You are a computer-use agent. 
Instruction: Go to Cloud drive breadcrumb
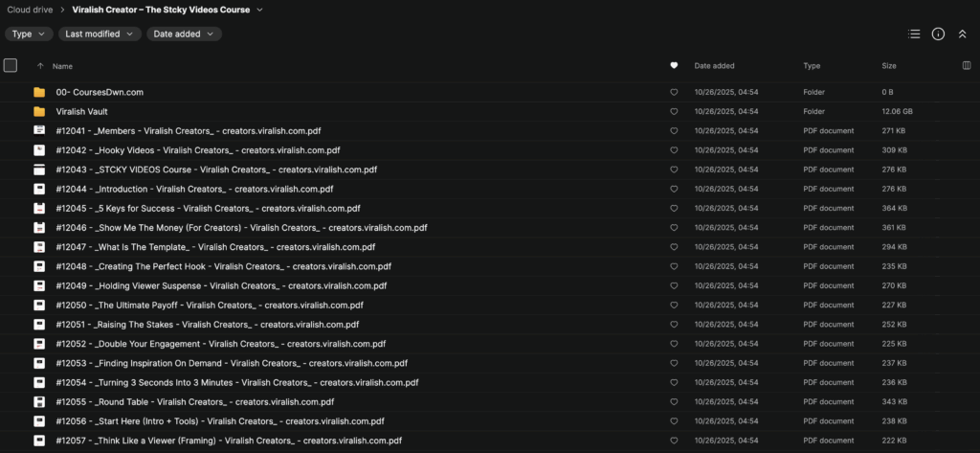point(28,10)
